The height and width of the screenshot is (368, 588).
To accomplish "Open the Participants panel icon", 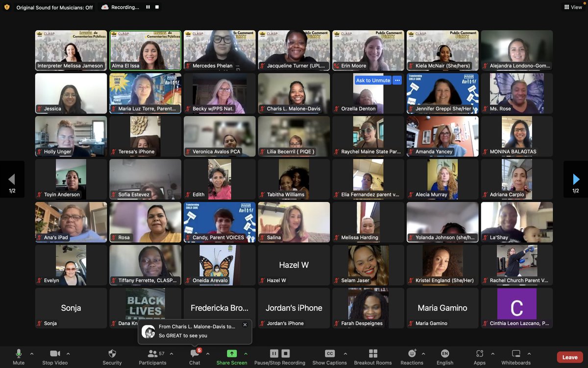I will click(x=152, y=353).
